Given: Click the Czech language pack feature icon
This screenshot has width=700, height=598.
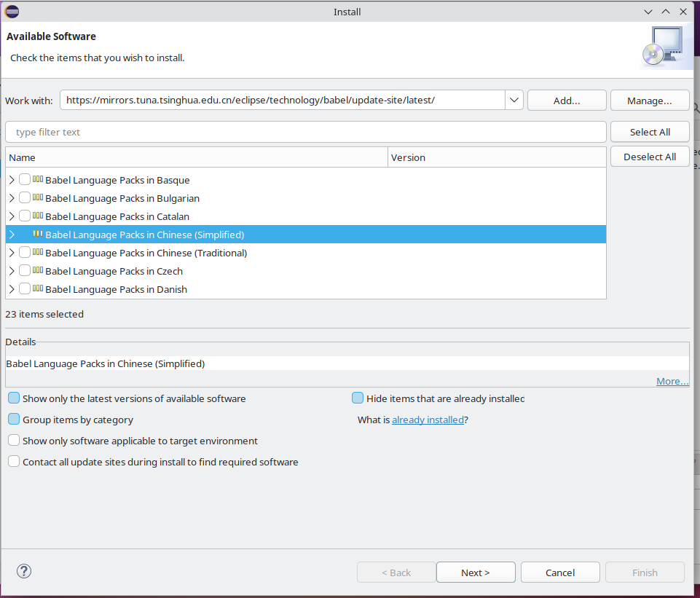Looking at the screenshot, I should tap(38, 271).
